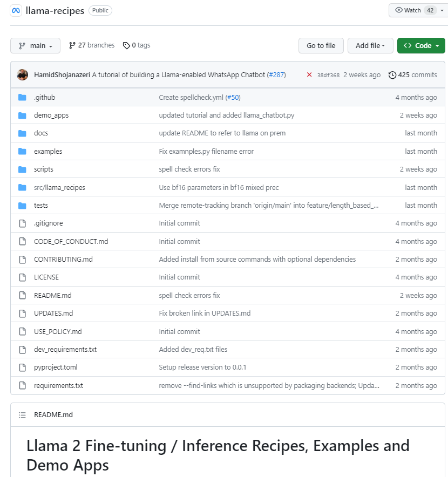Image resolution: width=448 pixels, height=477 pixels.
Task: Open the docs folder
Action: pyautogui.click(x=41, y=133)
